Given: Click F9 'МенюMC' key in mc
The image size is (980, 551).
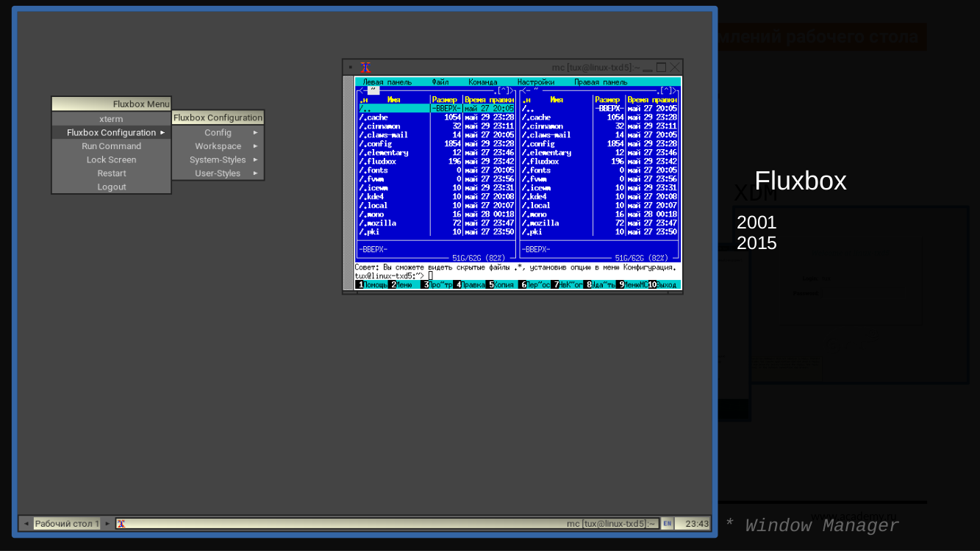Looking at the screenshot, I should (632, 284).
